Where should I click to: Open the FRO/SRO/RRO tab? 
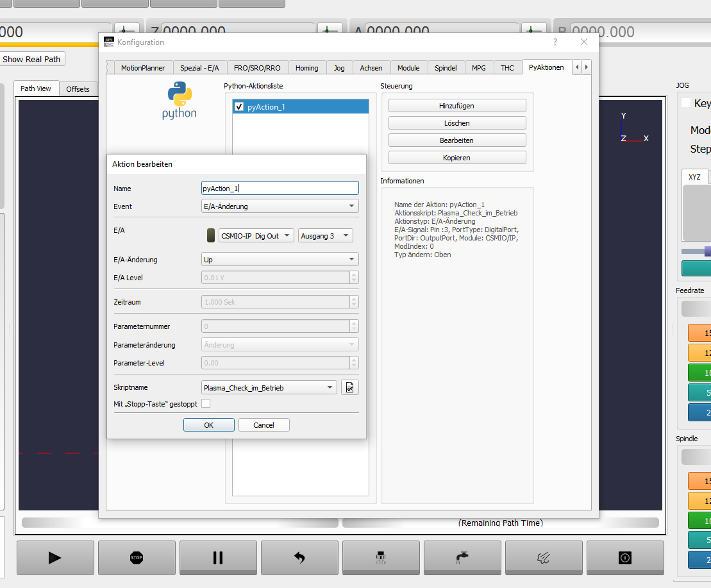(x=257, y=67)
